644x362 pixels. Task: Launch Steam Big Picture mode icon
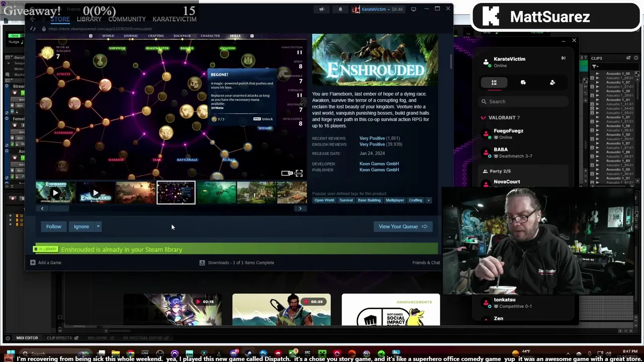pyautogui.click(x=414, y=9)
